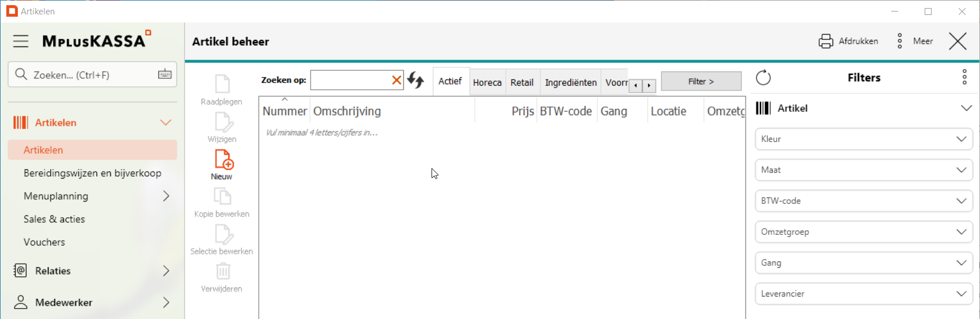The width and height of the screenshot is (980, 319).
Task: Click the Zoeken op input field
Action: point(349,81)
